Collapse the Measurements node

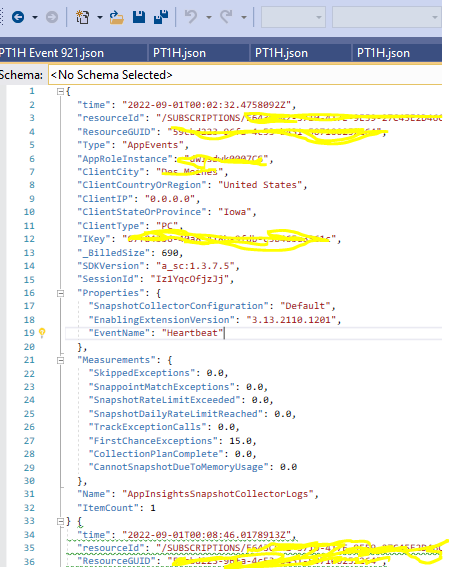61,360
